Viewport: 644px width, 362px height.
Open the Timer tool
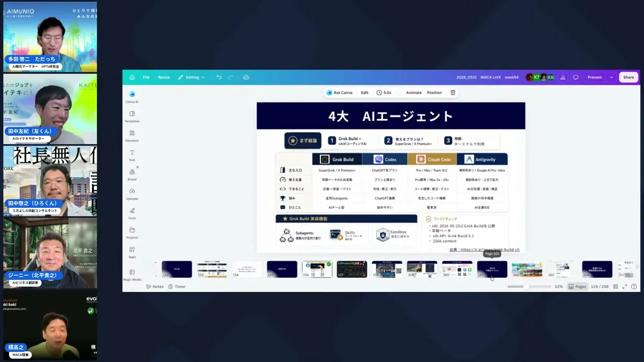177,287
